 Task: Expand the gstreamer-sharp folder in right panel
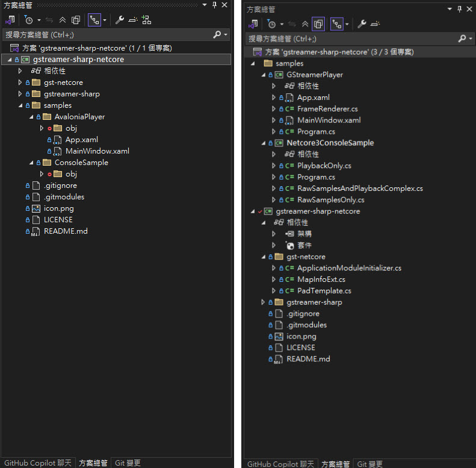[x=263, y=302]
